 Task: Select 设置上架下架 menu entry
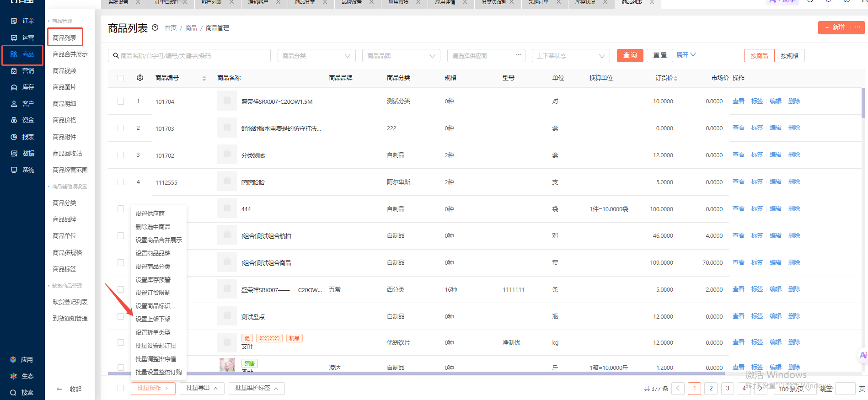[153, 319]
